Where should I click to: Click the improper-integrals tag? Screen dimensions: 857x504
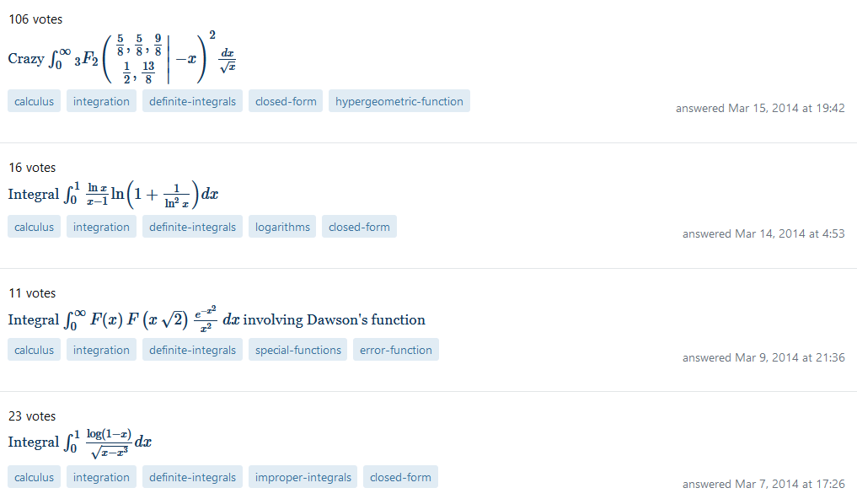(x=303, y=477)
